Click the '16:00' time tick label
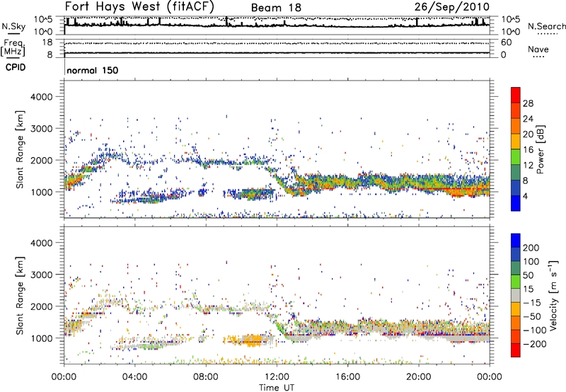Image resolution: width=566 pixels, height=392 pixels. [x=347, y=377]
